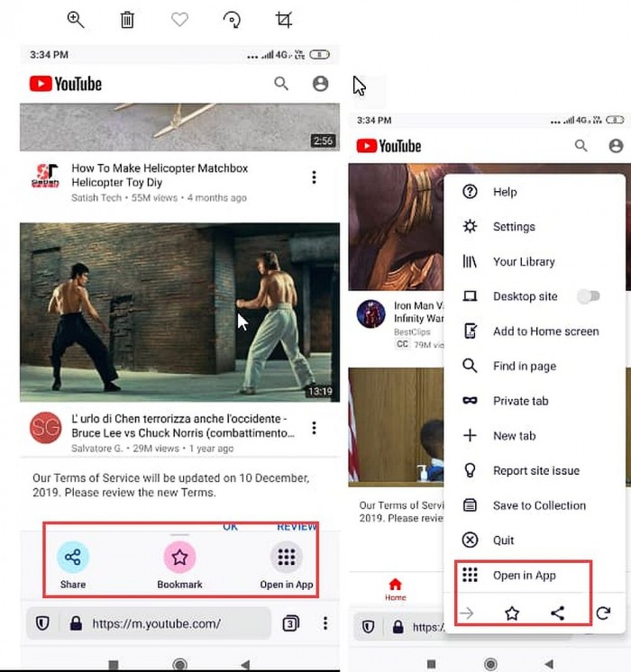Open options for Bruce Lee vs Chuck Norris video
This screenshot has height=672, width=631.
[x=314, y=428]
